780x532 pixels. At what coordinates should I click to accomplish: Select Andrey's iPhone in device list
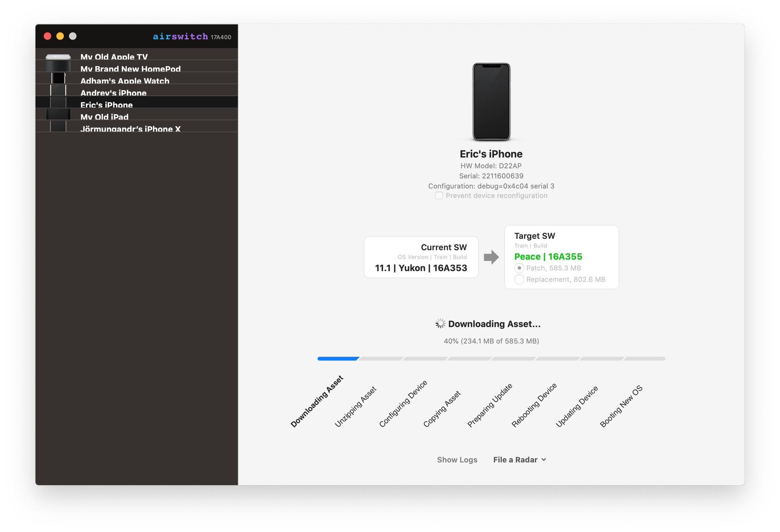click(x=136, y=90)
